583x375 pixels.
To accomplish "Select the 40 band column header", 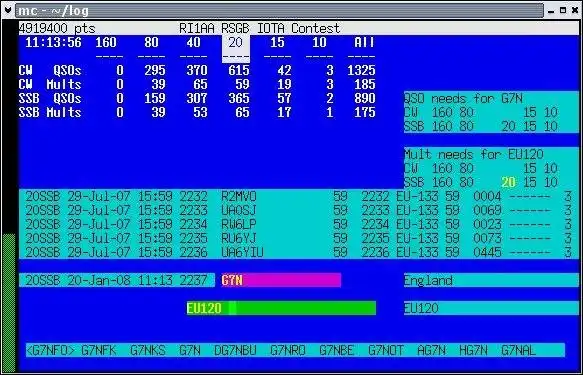I will 193,42.
